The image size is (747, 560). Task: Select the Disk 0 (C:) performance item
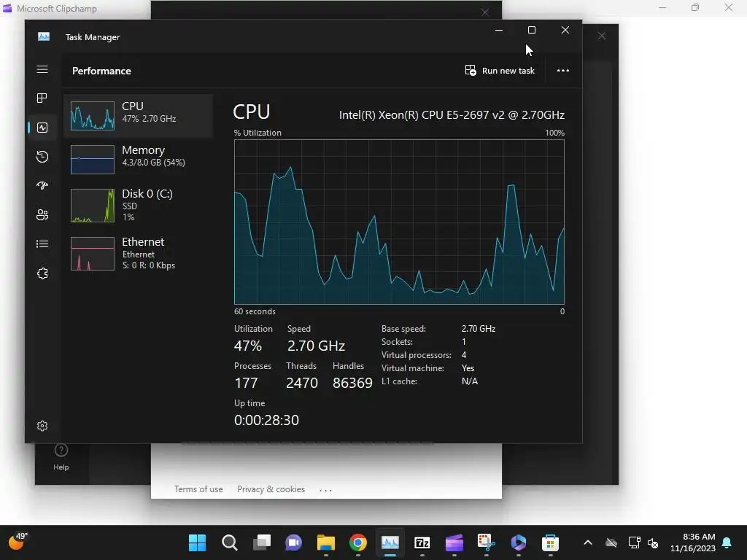tap(138, 205)
